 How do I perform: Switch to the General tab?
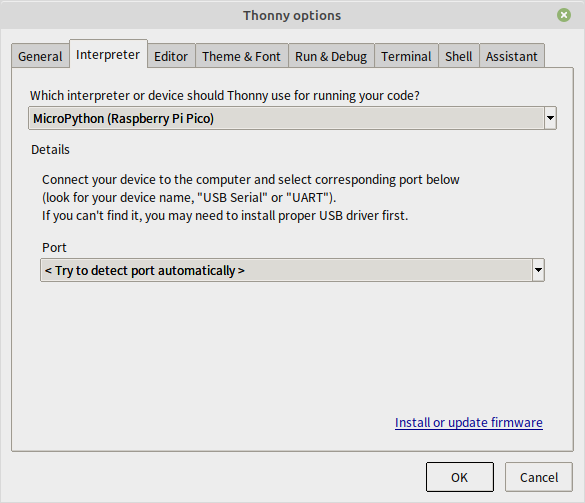pos(40,56)
